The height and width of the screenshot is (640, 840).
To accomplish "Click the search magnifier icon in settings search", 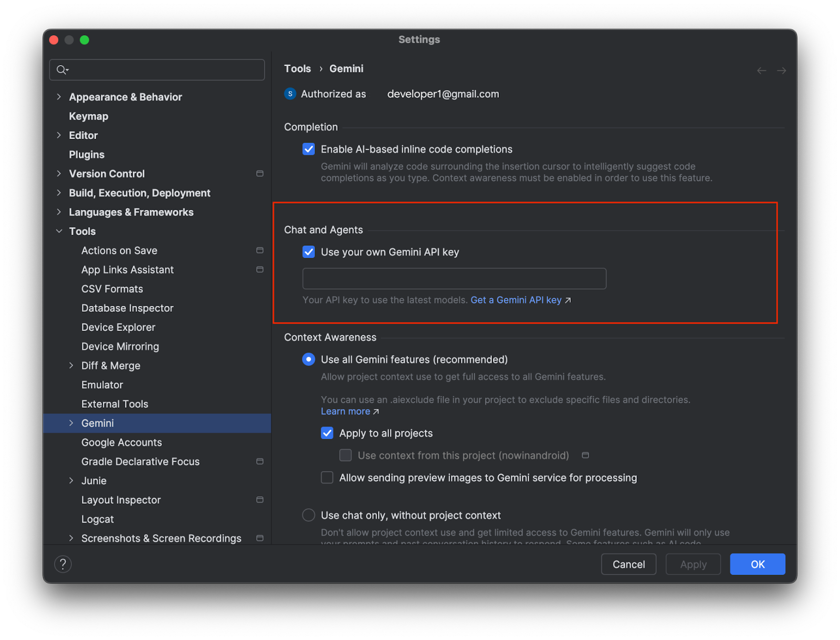I will click(x=61, y=69).
